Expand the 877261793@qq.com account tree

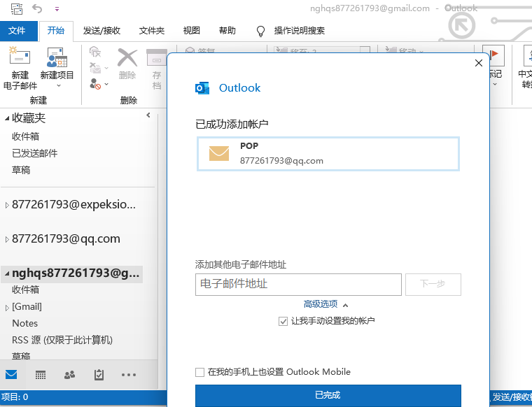[x=7, y=240]
